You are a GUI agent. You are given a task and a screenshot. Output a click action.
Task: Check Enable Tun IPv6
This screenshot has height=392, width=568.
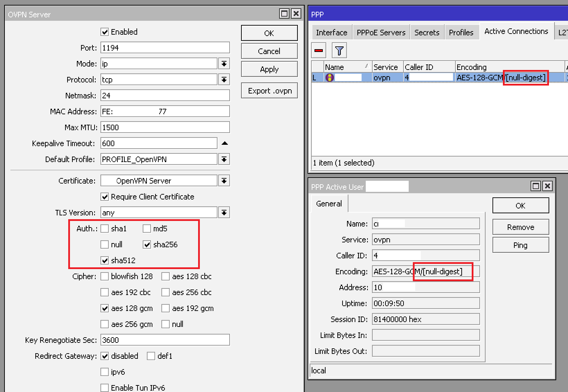(x=105, y=388)
